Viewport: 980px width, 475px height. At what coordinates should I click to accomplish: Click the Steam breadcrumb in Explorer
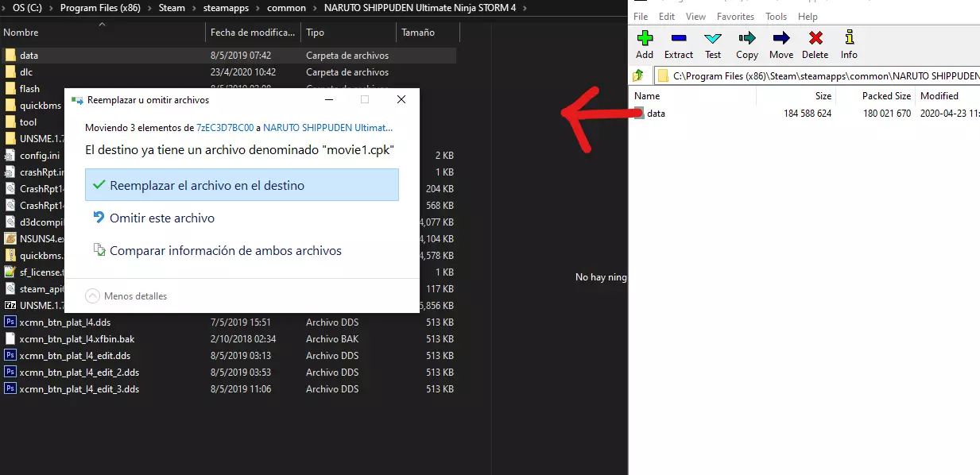[172, 8]
